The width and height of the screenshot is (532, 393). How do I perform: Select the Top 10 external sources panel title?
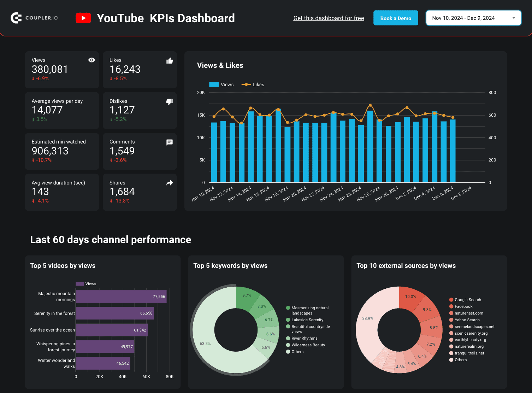[406, 265]
